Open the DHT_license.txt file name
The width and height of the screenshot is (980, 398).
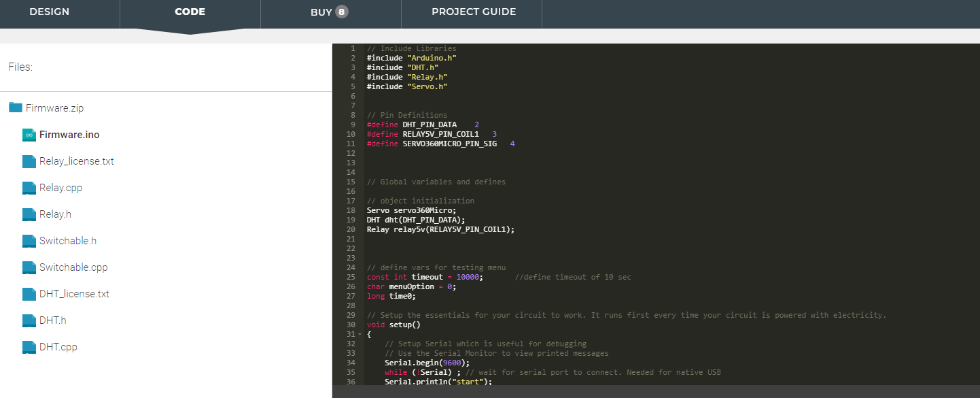(x=75, y=294)
